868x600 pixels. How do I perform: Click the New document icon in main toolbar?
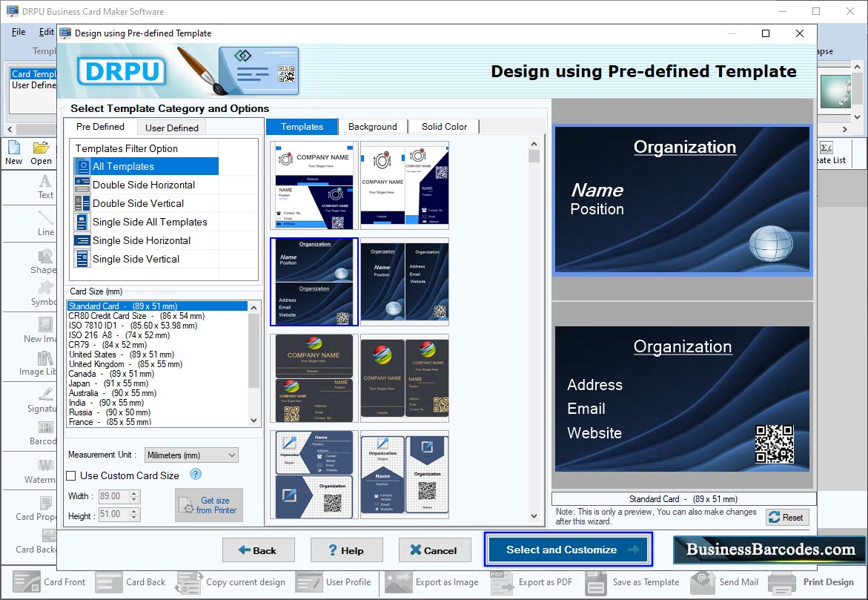pyautogui.click(x=14, y=153)
